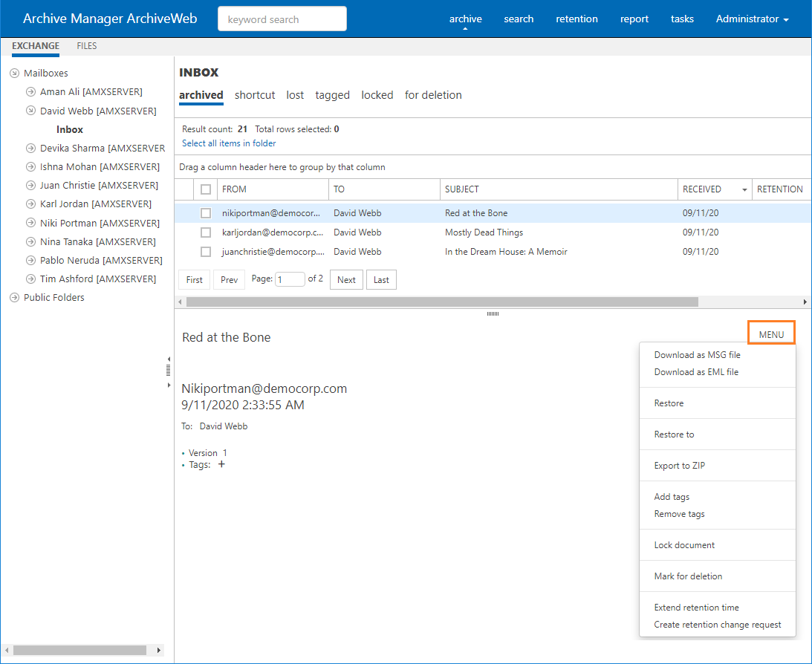Click Select all items in folder link
The height and width of the screenshot is (664, 812).
229,143
